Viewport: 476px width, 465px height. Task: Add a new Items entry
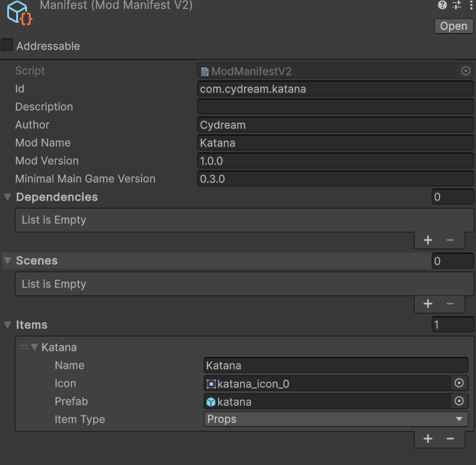[x=428, y=439]
